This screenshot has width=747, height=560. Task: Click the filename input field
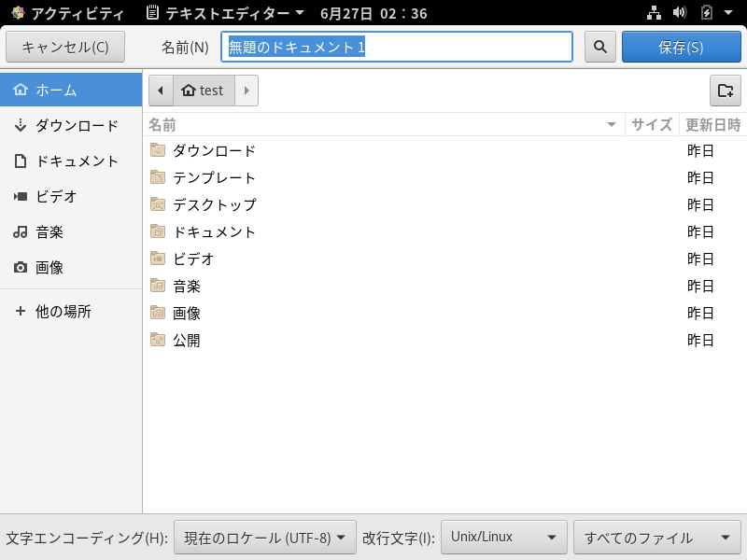(x=396, y=47)
